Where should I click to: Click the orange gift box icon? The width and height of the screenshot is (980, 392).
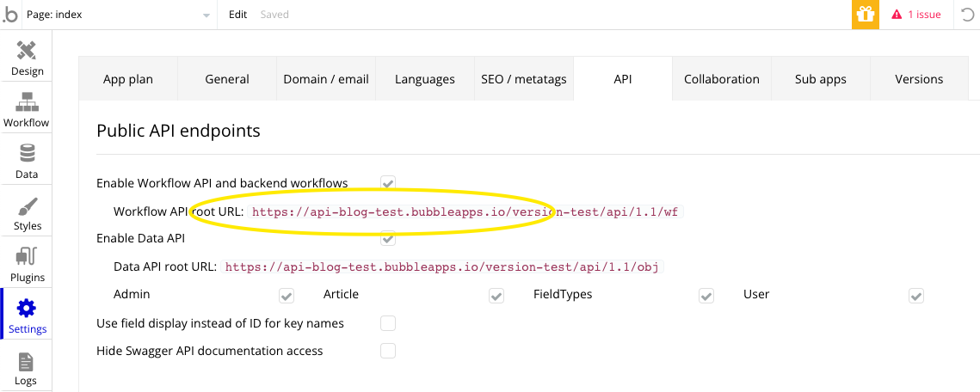[x=865, y=15]
